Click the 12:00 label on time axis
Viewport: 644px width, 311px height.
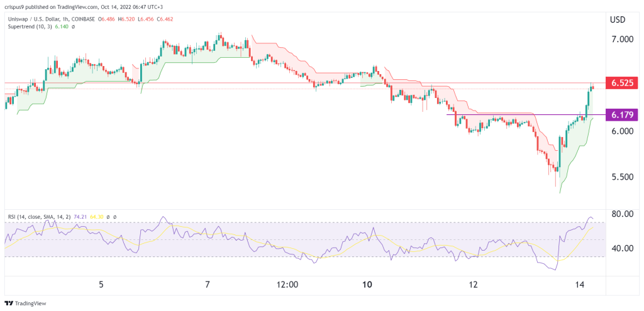[287, 285]
